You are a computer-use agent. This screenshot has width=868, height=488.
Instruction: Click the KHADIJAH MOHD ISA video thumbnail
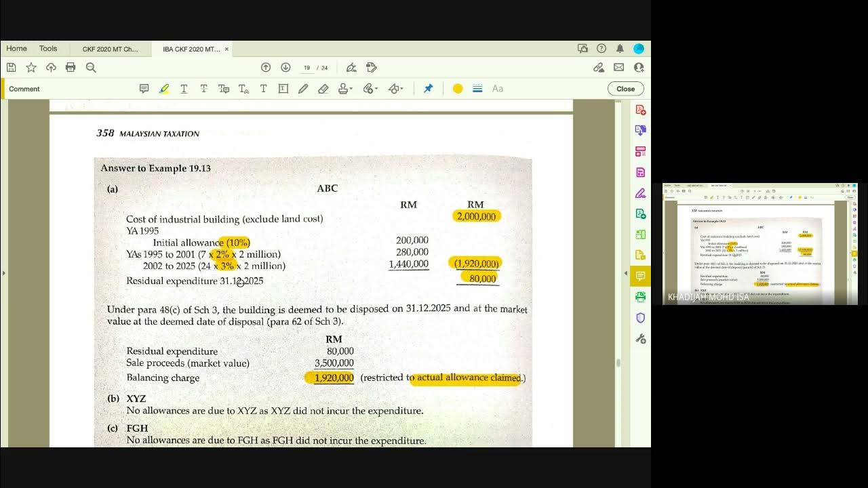[x=760, y=243]
